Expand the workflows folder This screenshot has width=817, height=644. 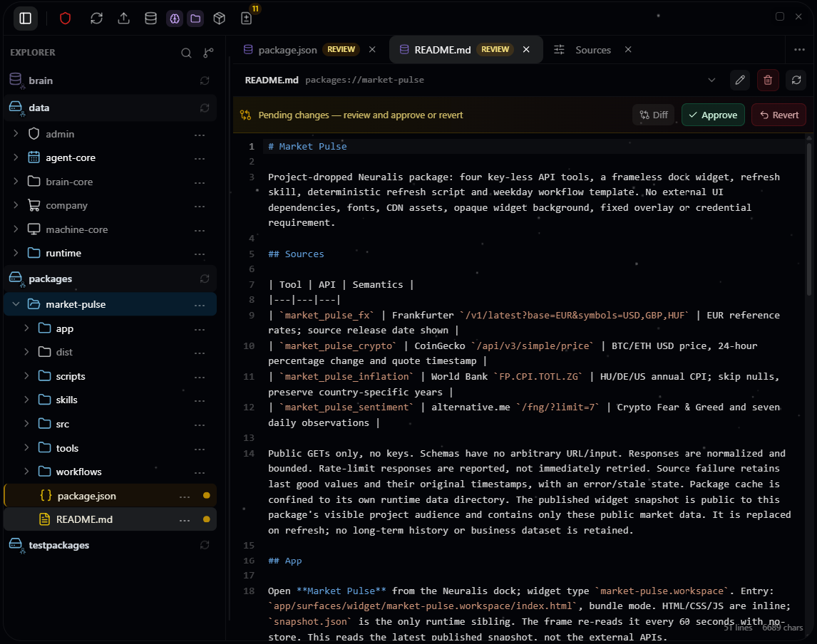click(x=26, y=472)
